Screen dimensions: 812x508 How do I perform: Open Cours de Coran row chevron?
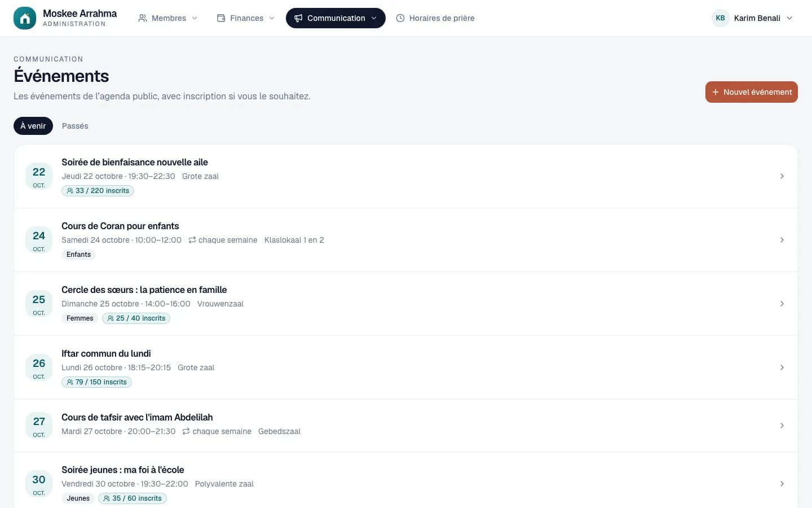[782, 240]
